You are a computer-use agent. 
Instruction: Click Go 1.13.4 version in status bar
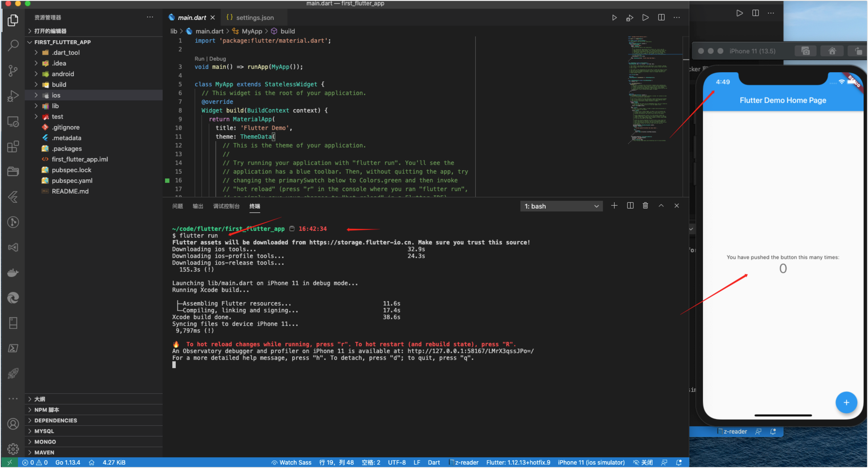pyautogui.click(x=68, y=463)
